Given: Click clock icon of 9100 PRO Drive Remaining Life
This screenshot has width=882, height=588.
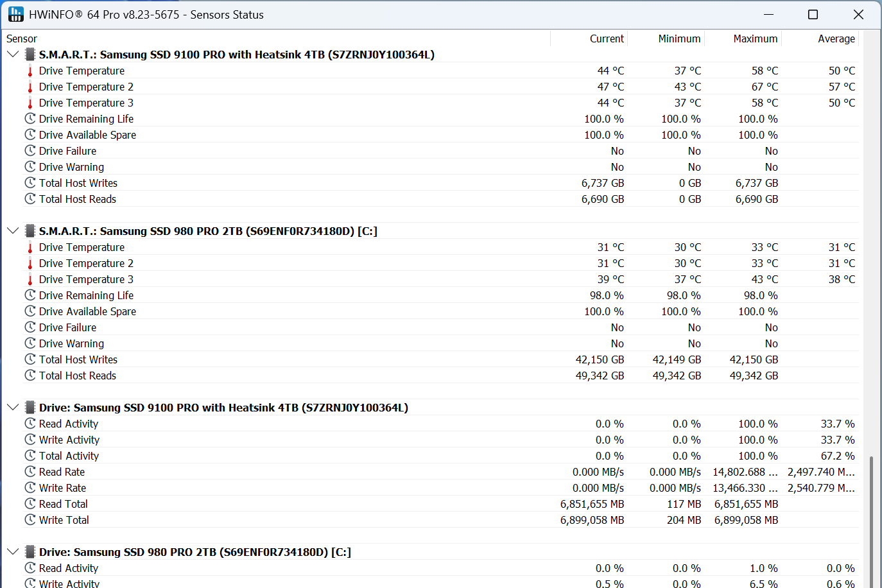Looking at the screenshot, I should (x=30, y=119).
